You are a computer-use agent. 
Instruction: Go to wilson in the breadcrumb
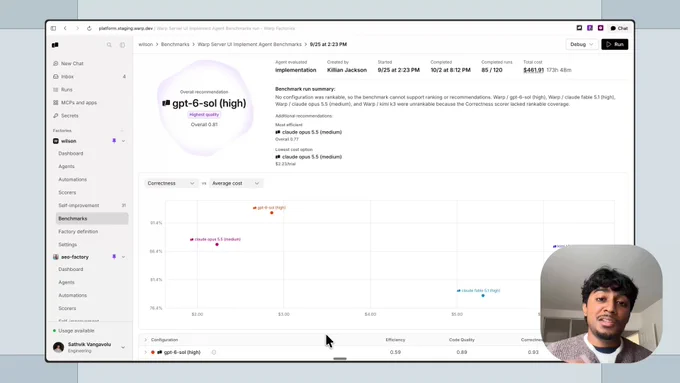[x=145, y=44]
